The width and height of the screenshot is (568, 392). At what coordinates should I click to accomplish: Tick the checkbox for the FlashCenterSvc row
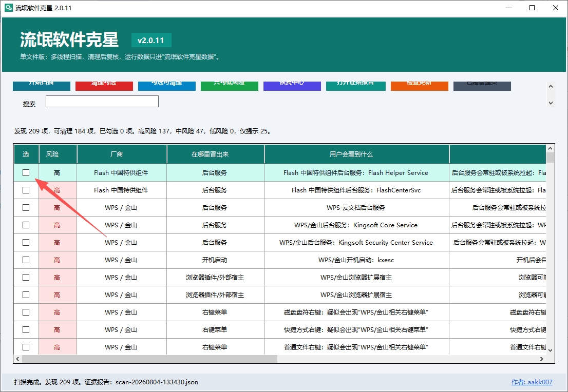(26, 190)
